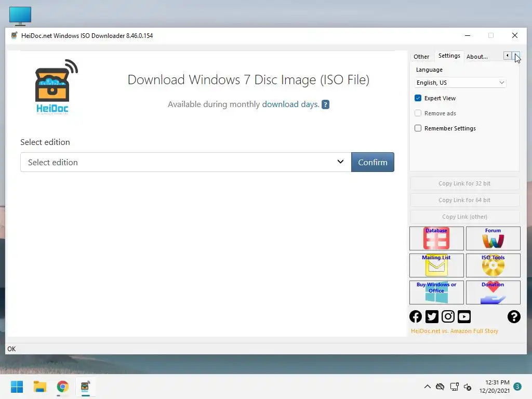Viewport: 532px width, 399px height.
Task: Visit the HeiDoc Facebook page icon
Action: point(416,316)
